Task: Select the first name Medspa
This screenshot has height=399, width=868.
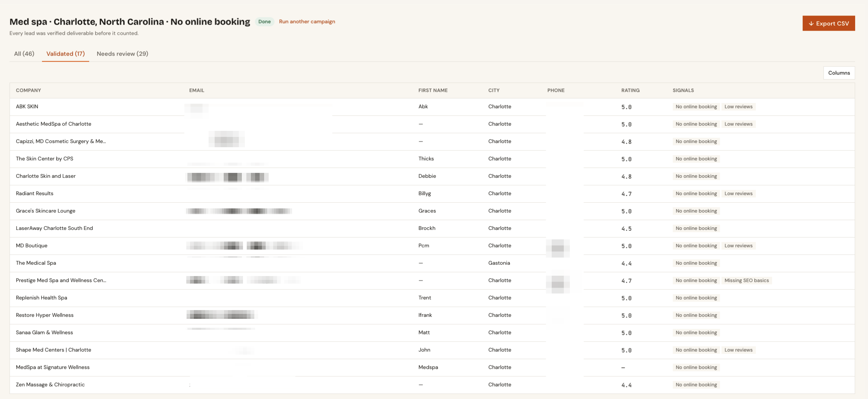Action: (428, 368)
